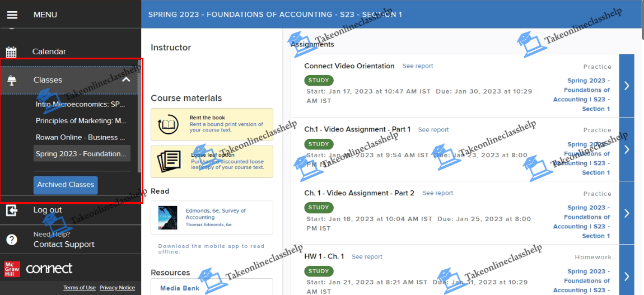Open Connect Video Orientation assignment title
The image size is (644, 295).
pyautogui.click(x=349, y=66)
